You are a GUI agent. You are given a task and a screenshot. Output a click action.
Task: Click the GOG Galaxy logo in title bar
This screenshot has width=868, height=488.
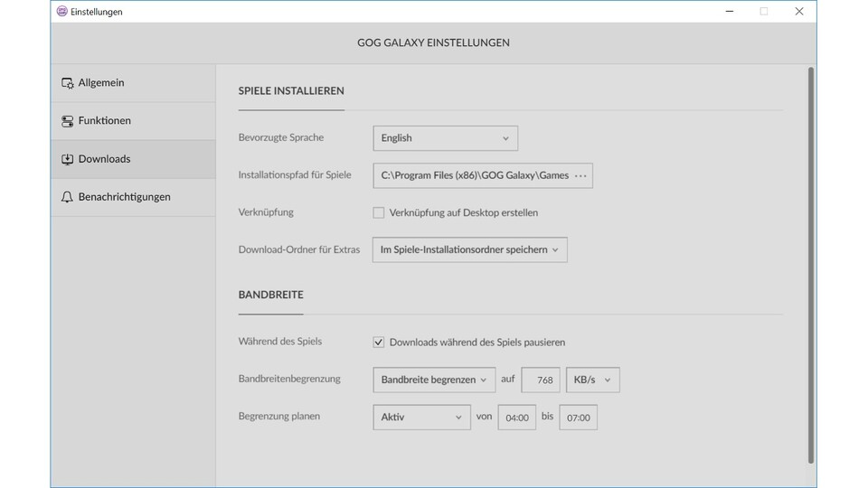[x=61, y=12]
